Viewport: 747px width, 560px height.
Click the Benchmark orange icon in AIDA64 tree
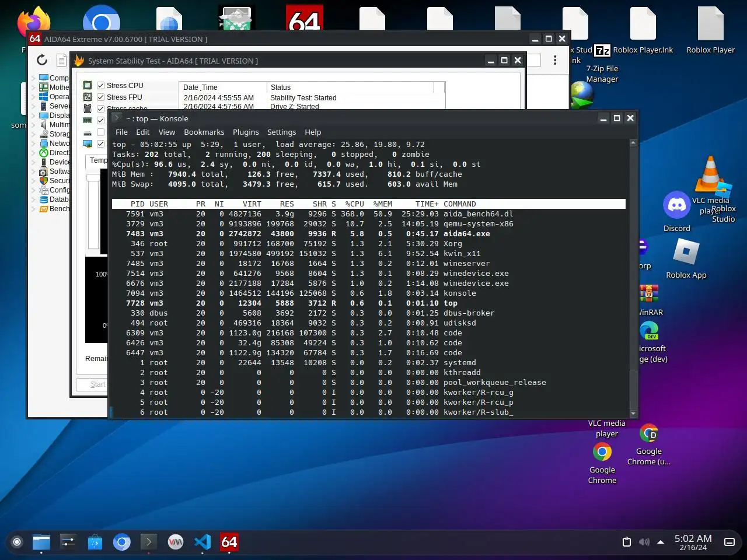point(44,208)
